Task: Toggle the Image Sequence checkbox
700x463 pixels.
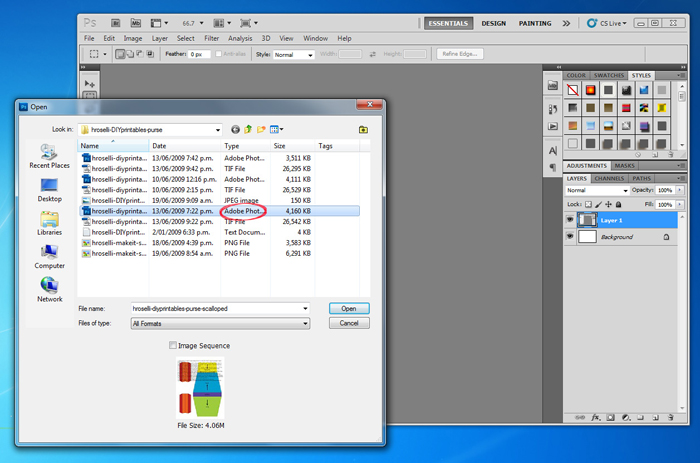Action: tap(173, 345)
